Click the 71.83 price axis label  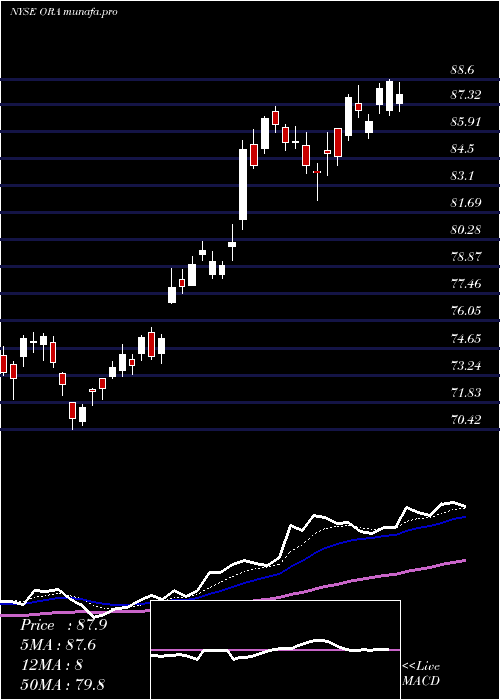[x=466, y=393]
